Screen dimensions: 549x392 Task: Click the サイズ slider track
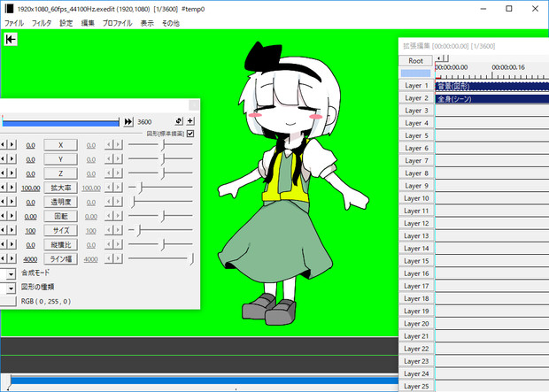[x=160, y=230]
